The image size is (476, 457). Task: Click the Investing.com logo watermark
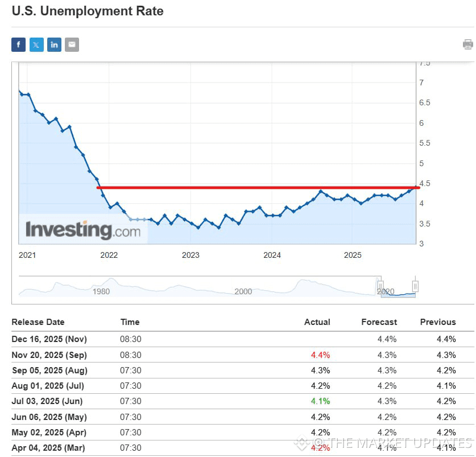(x=83, y=230)
